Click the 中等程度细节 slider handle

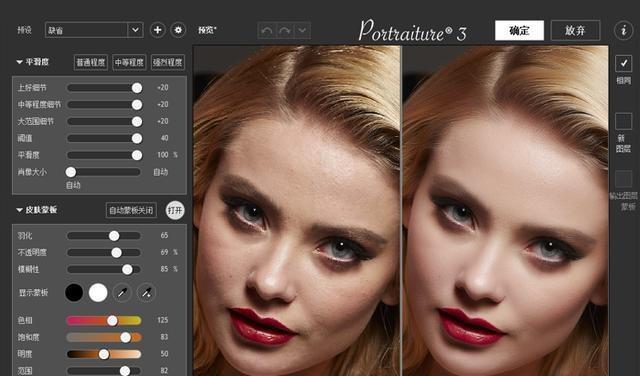point(137,105)
